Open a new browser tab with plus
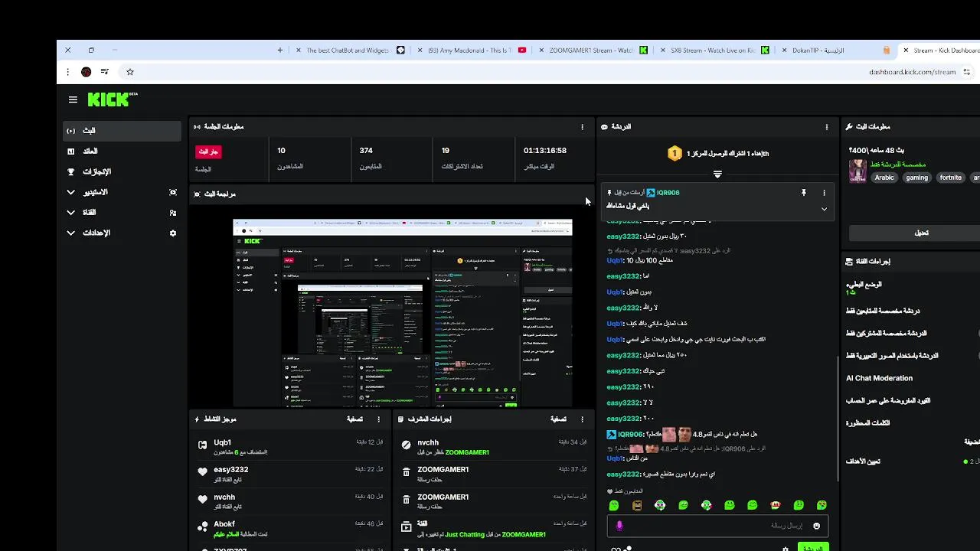Viewport: 980px width, 551px height. [x=279, y=51]
